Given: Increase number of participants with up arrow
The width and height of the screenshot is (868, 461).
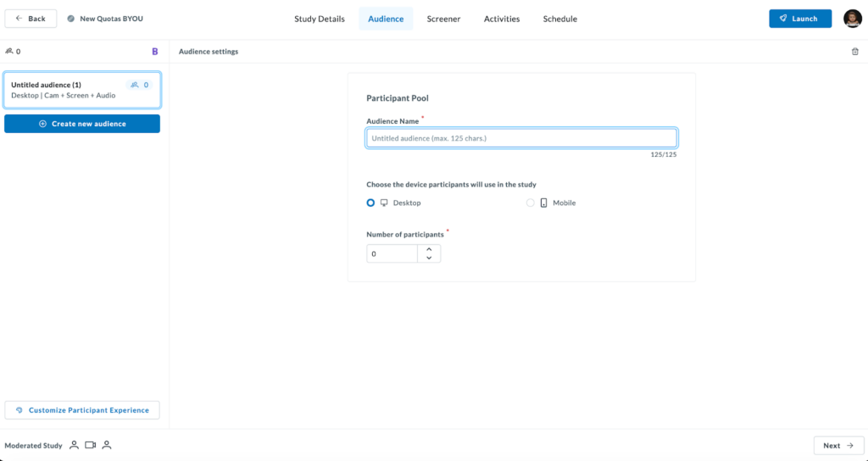Looking at the screenshot, I should (x=429, y=249).
